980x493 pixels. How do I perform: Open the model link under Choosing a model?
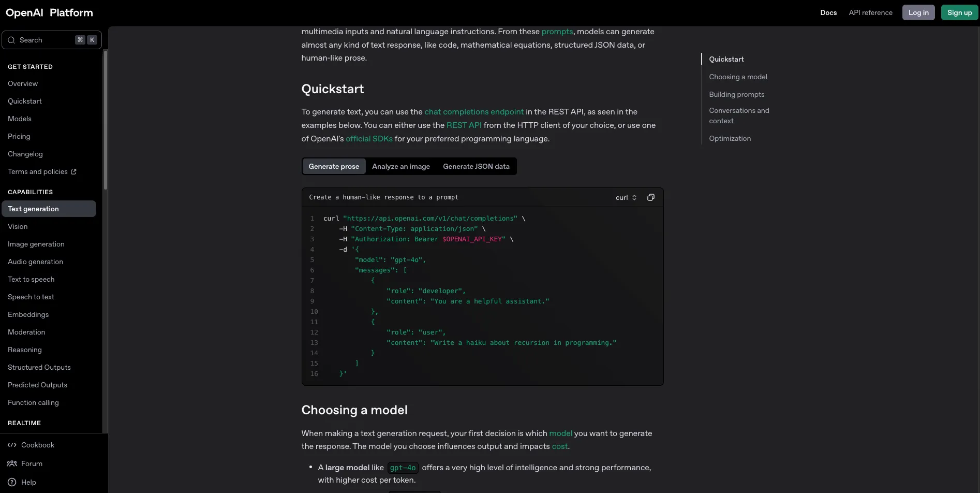560,433
